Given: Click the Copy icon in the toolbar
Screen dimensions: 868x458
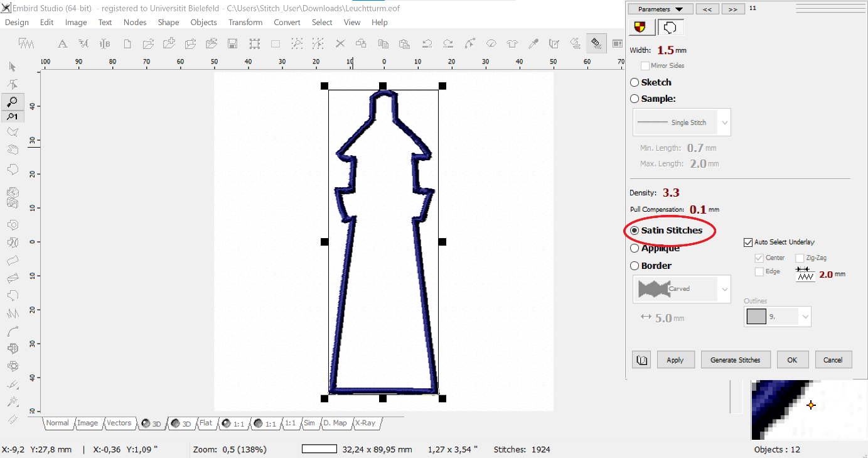Looking at the screenshot, I should click(x=384, y=43).
